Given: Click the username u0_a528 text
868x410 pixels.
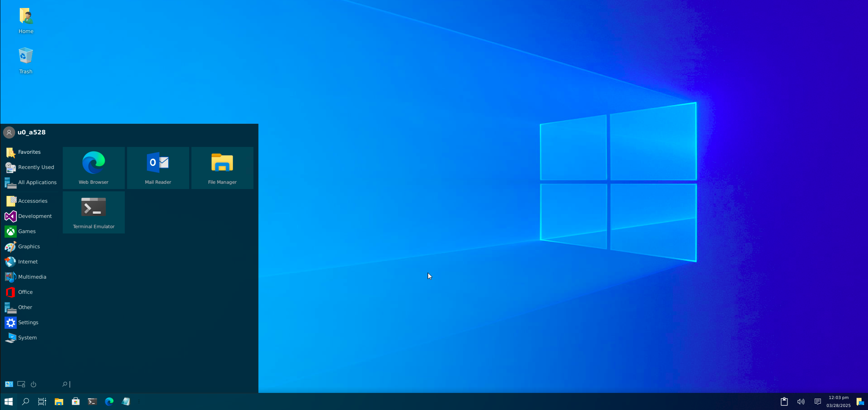Looking at the screenshot, I should (32, 132).
